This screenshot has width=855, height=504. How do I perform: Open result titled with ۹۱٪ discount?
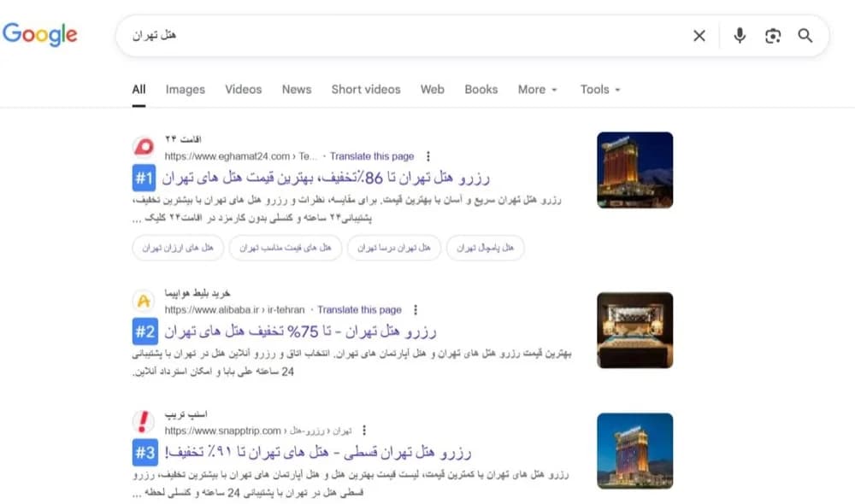tap(318, 452)
